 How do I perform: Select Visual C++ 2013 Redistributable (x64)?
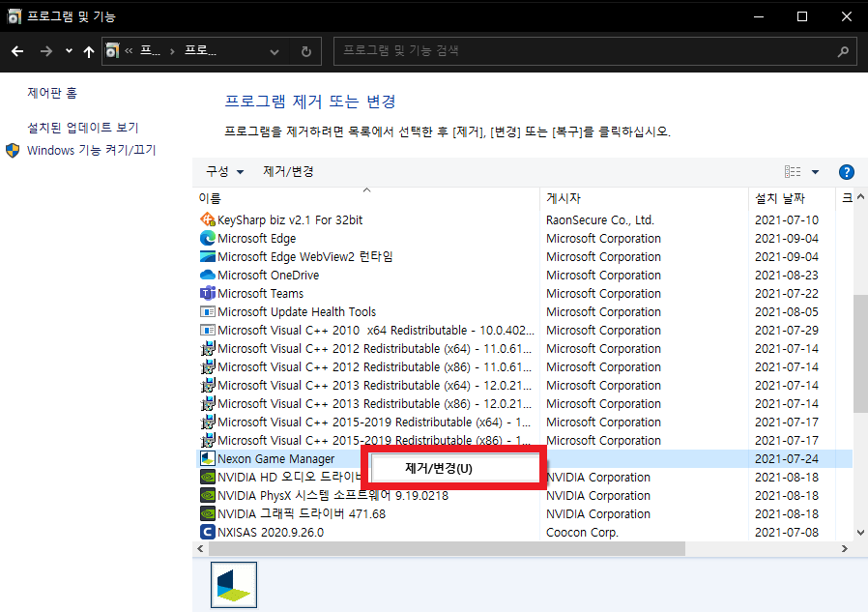[374, 385]
